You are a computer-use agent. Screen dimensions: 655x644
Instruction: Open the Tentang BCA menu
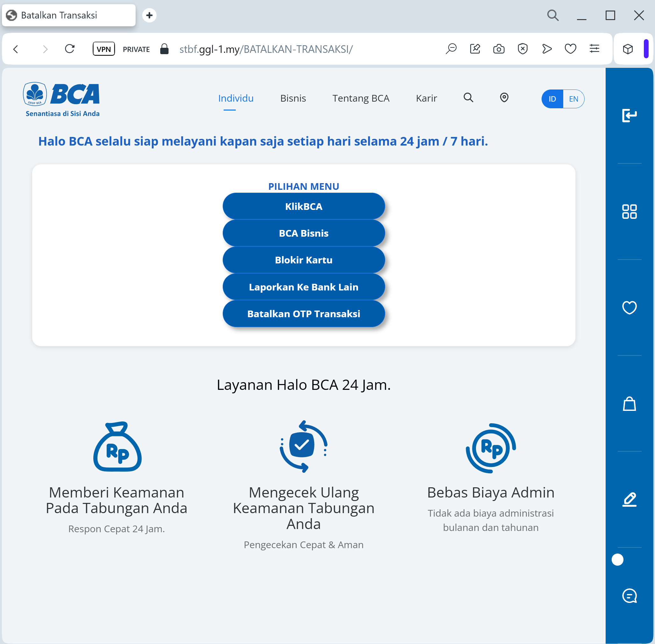(361, 98)
